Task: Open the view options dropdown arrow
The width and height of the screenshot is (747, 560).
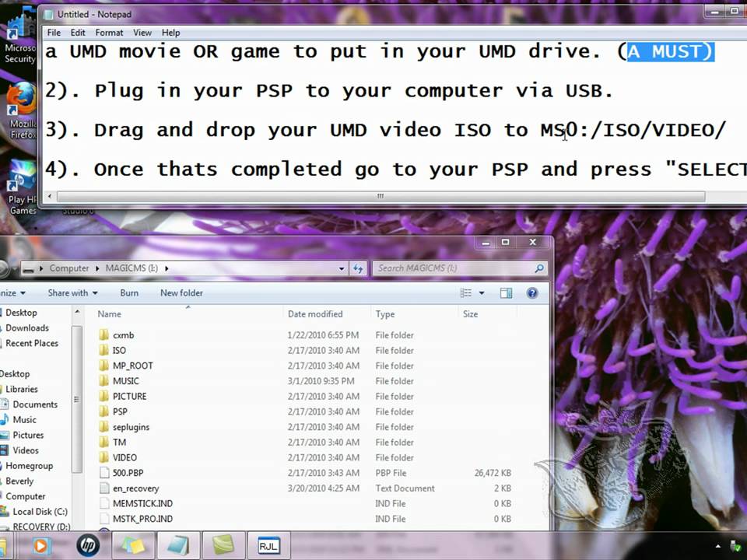Action: pyautogui.click(x=482, y=293)
